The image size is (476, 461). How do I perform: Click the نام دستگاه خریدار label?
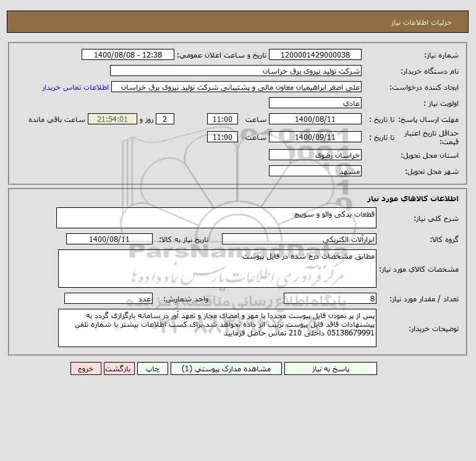point(430,71)
